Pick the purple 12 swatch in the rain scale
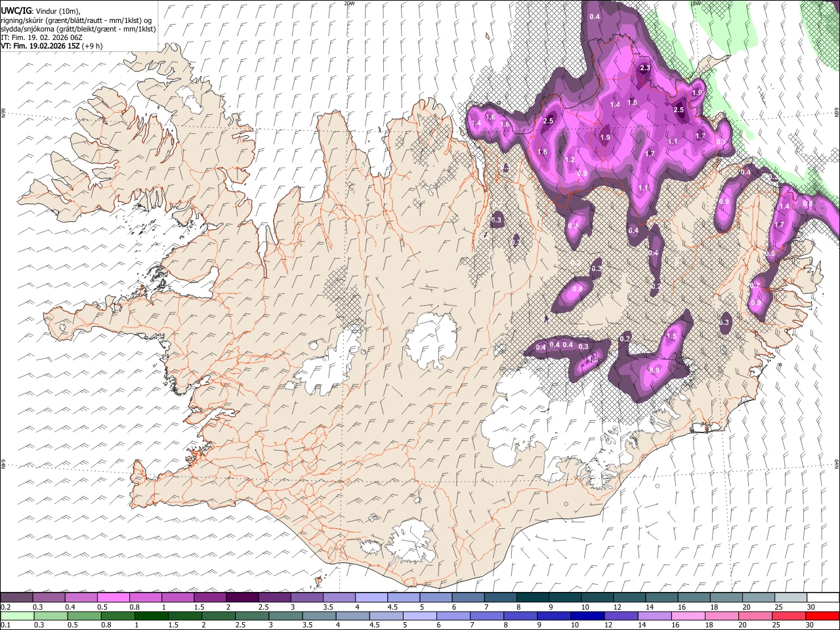840x630 pixels. point(621,616)
